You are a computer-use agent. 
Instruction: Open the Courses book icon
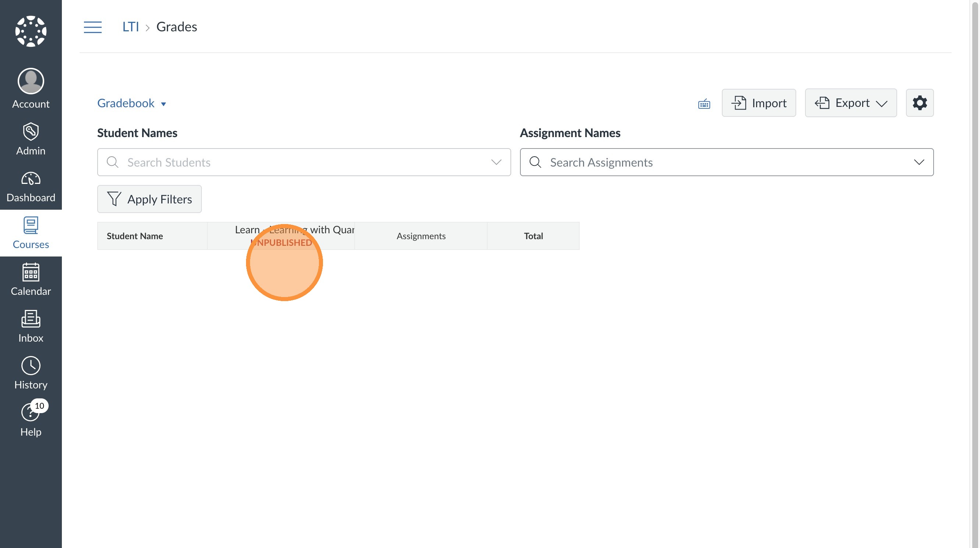[x=31, y=226]
